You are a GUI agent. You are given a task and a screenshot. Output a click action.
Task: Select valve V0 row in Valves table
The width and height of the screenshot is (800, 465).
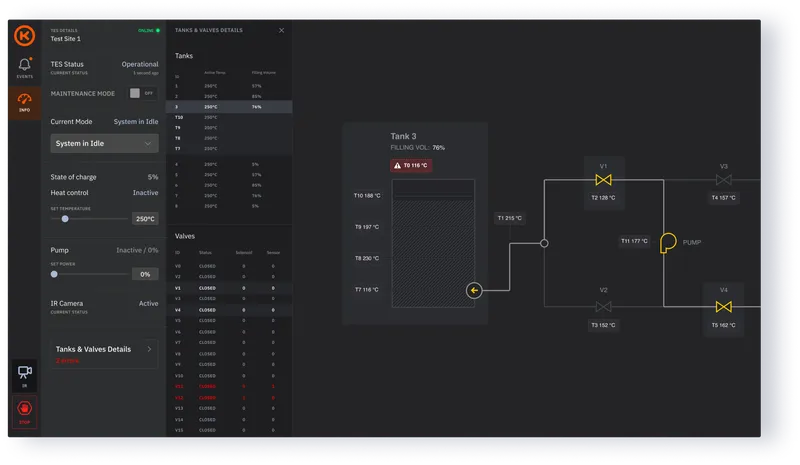pos(229,266)
